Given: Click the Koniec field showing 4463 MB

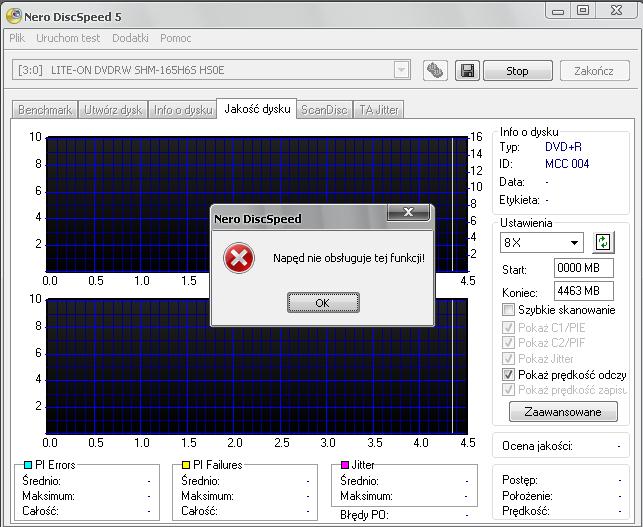Looking at the screenshot, I should coord(584,291).
